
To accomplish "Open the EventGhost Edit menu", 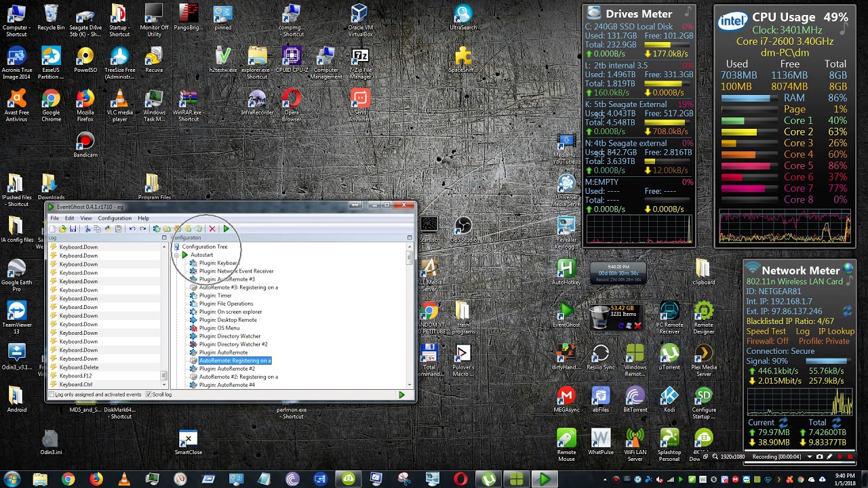I will coord(69,218).
